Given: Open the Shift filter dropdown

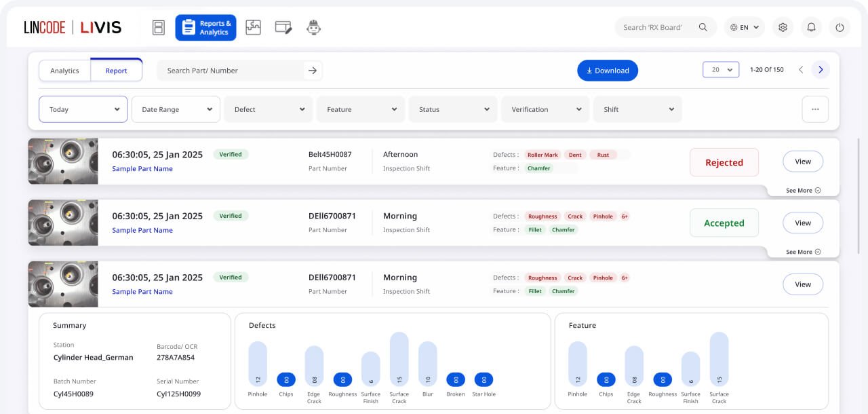Looking at the screenshot, I should tap(637, 109).
